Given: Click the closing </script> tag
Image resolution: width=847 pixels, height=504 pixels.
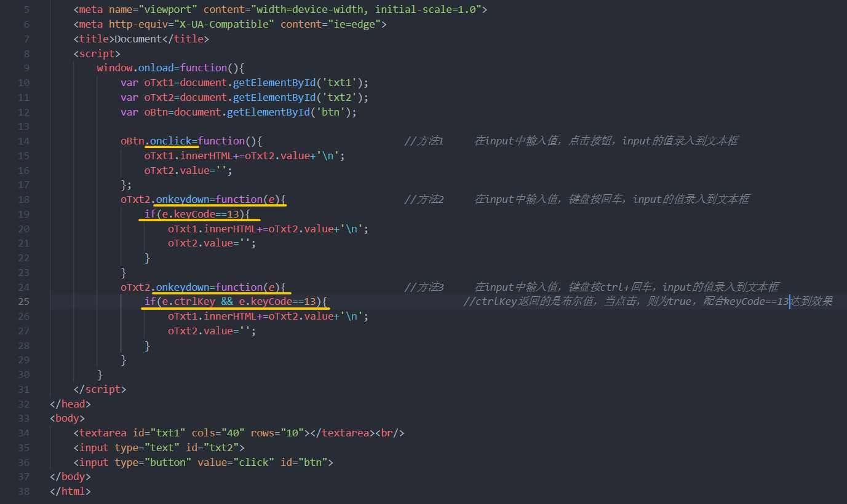Looking at the screenshot, I should 100,390.
